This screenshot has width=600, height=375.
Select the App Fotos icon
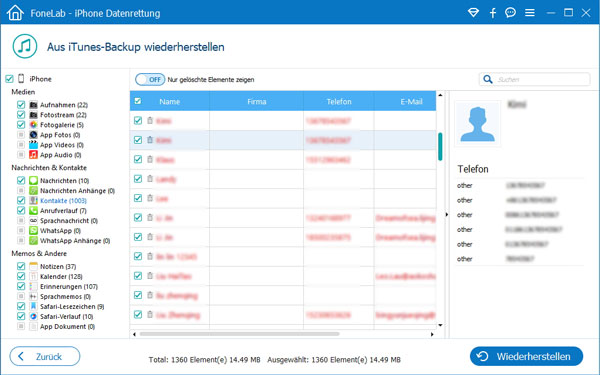tap(33, 135)
